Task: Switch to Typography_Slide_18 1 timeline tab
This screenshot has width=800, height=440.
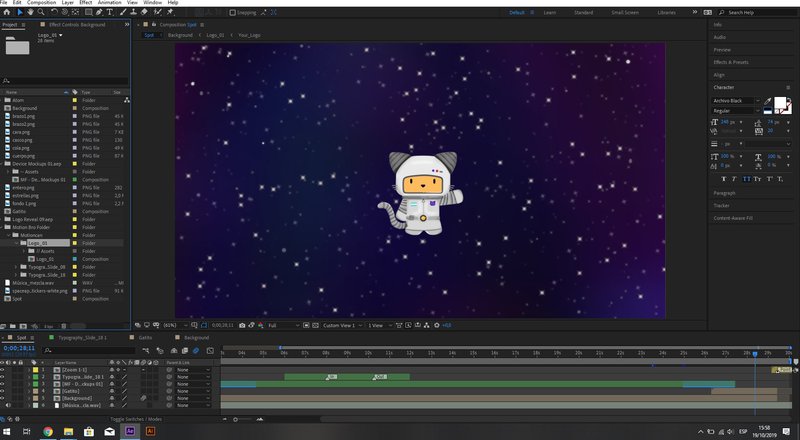Action: (82, 337)
